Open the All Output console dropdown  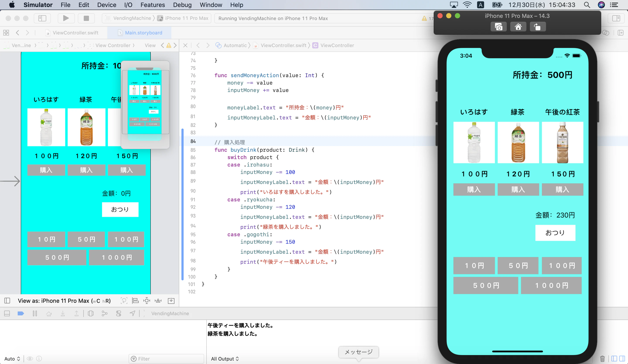(225, 359)
